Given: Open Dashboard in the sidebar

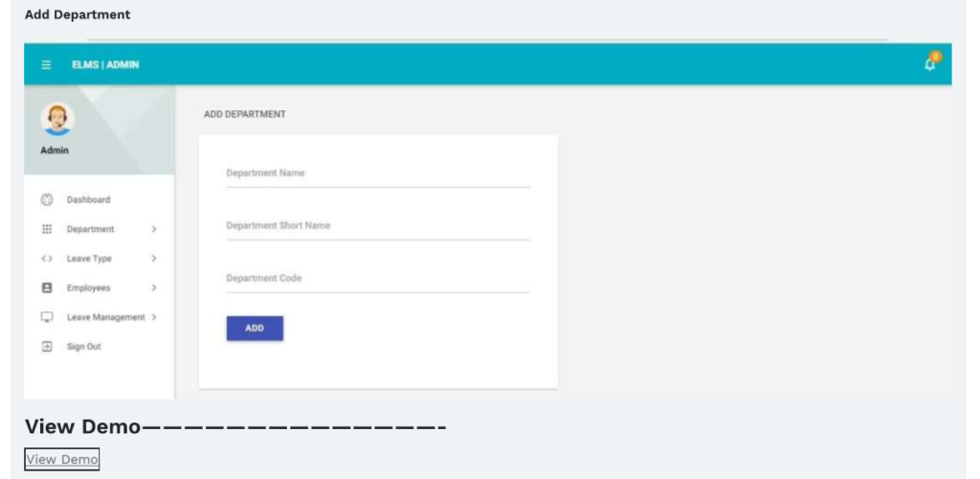Looking at the screenshot, I should click(88, 200).
